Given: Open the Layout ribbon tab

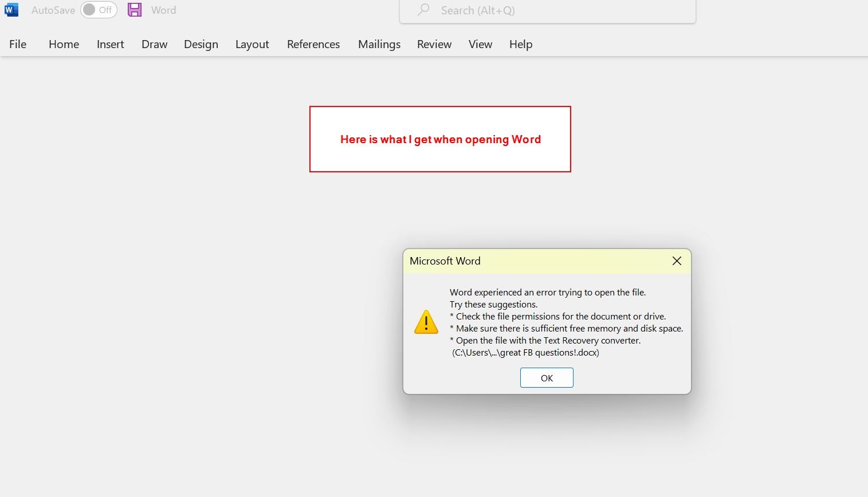Looking at the screenshot, I should coord(252,44).
